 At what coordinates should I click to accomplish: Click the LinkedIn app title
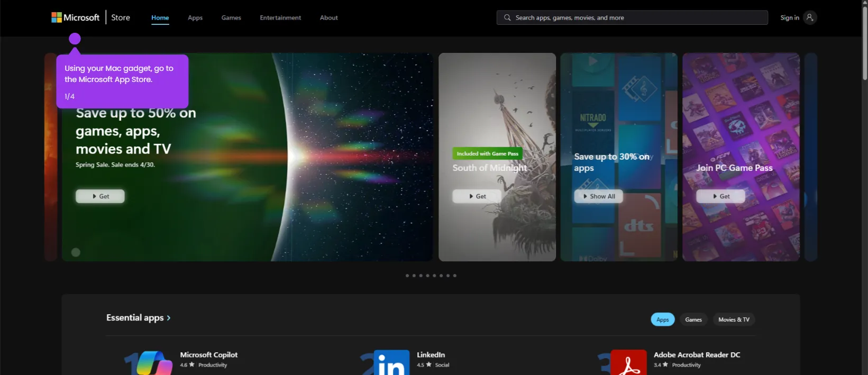tap(431, 355)
